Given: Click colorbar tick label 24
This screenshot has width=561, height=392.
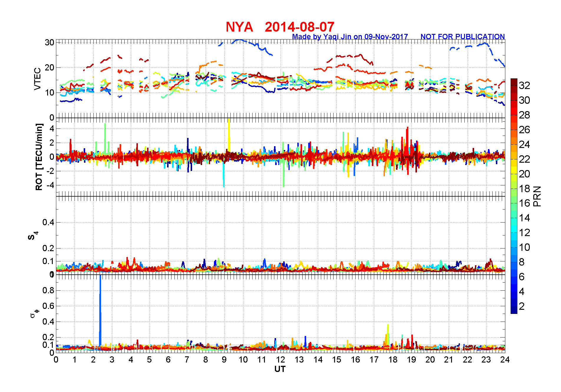Looking at the screenshot, I should pyautogui.click(x=524, y=144).
